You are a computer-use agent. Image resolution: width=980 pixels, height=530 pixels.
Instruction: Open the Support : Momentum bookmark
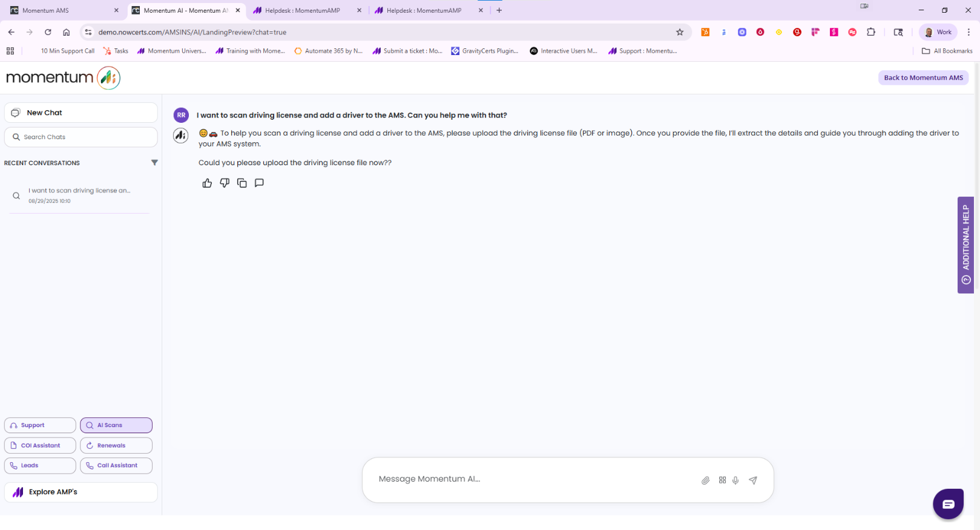[643, 51]
